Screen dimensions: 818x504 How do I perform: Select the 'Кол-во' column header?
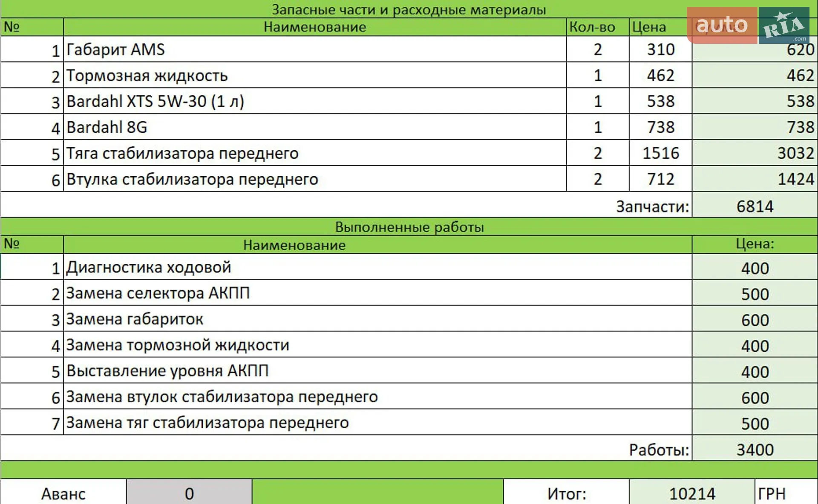click(597, 27)
